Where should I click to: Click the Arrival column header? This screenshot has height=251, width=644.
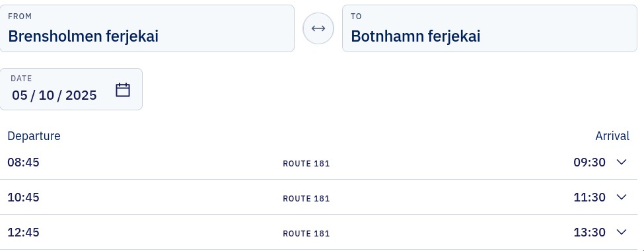coord(612,136)
